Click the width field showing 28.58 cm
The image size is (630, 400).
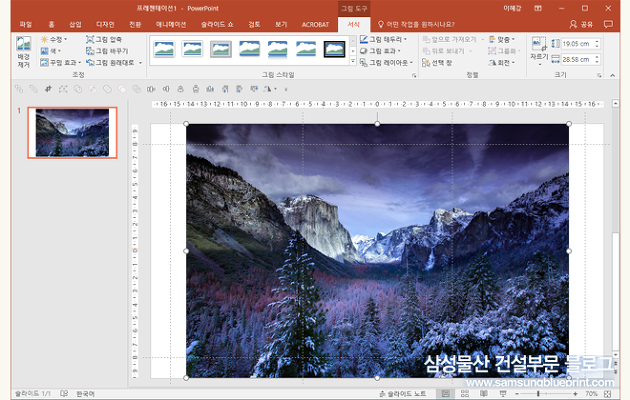click(x=577, y=59)
